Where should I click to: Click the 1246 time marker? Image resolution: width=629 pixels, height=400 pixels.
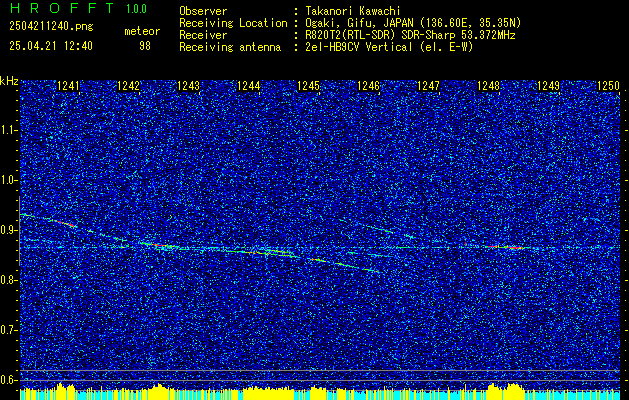point(368,86)
